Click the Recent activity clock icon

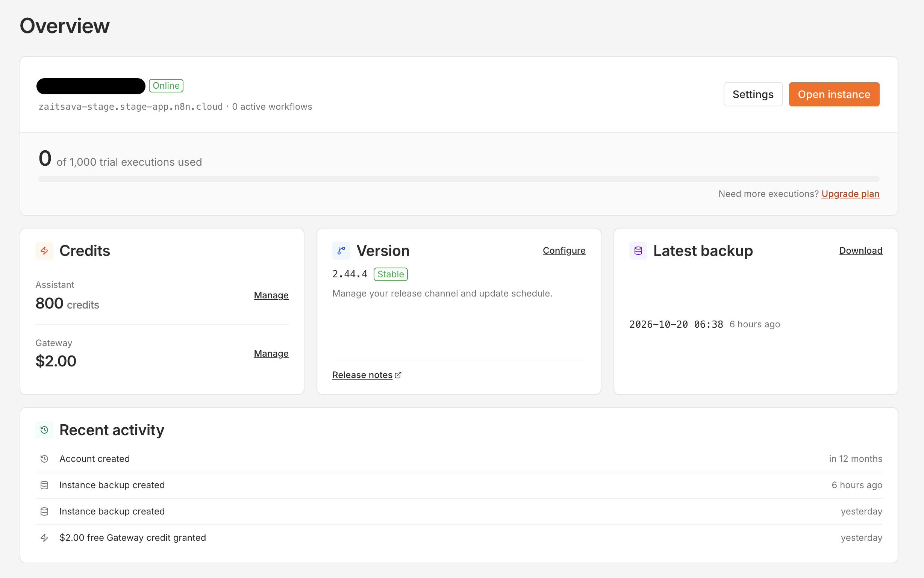pos(44,430)
